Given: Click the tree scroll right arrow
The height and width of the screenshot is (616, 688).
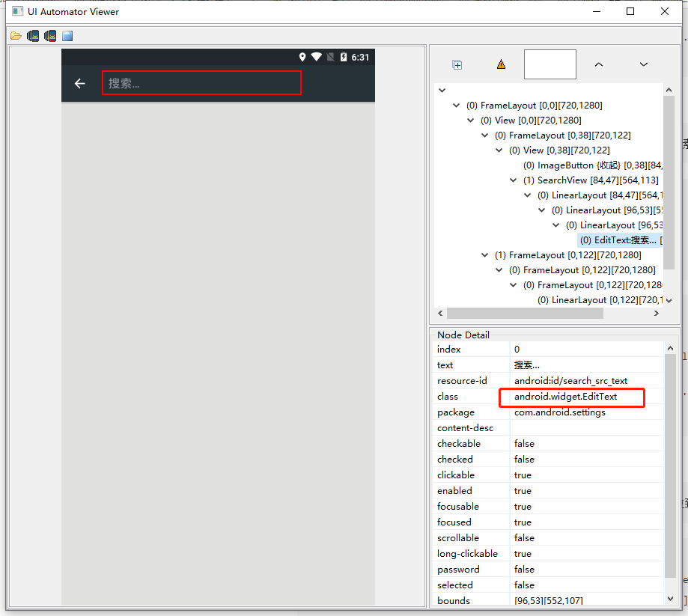Looking at the screenshot, I should click(657, 314).
